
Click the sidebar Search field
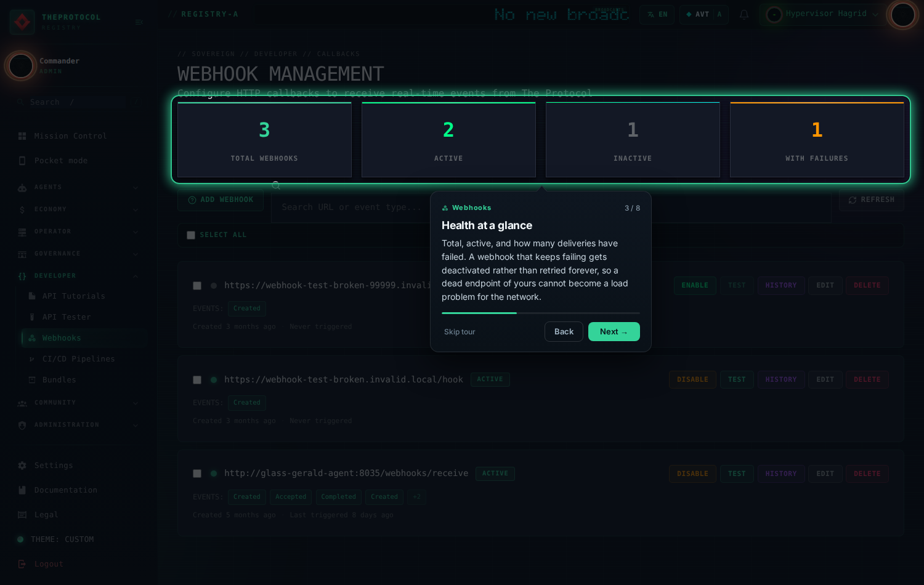[78, 102]
